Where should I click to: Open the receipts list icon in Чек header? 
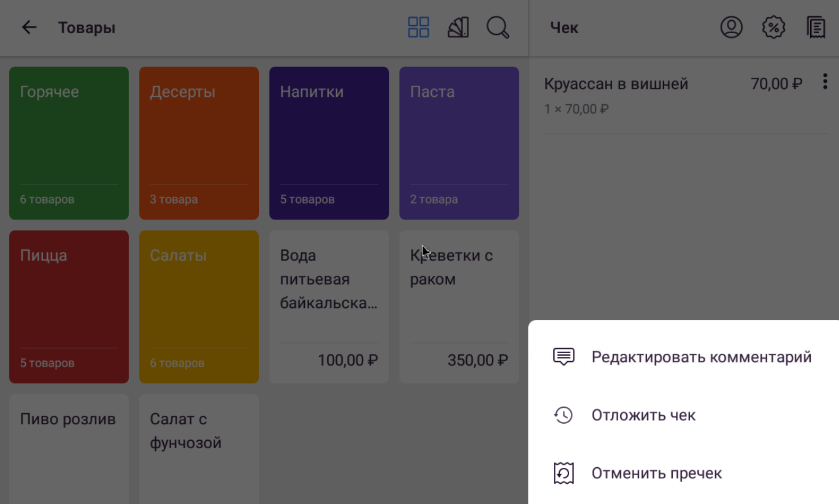[816, 28]
